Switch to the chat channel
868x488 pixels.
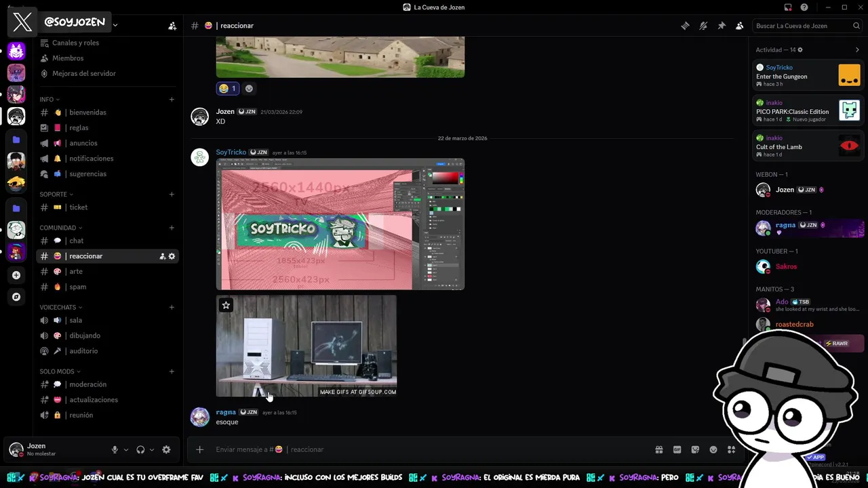108,241
